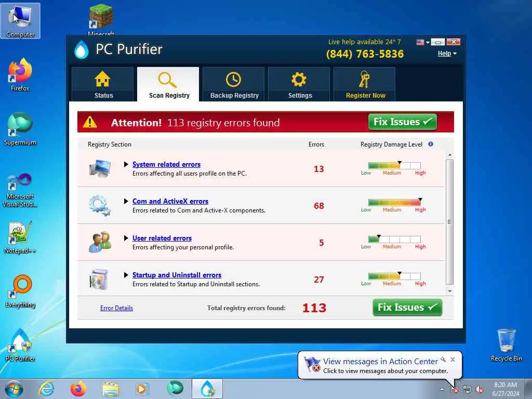Screen dimensions: 532x399
Task: Click the System related errors damage meter
Action: pos(394,166)
